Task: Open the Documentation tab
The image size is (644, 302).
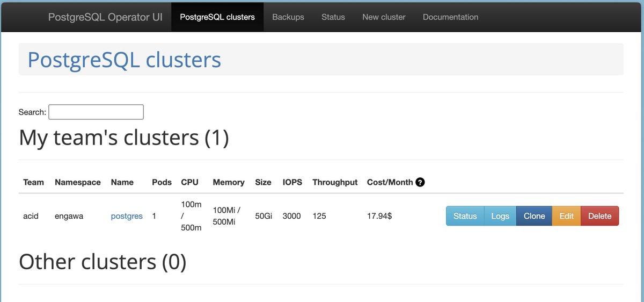Action: [450, 17]
